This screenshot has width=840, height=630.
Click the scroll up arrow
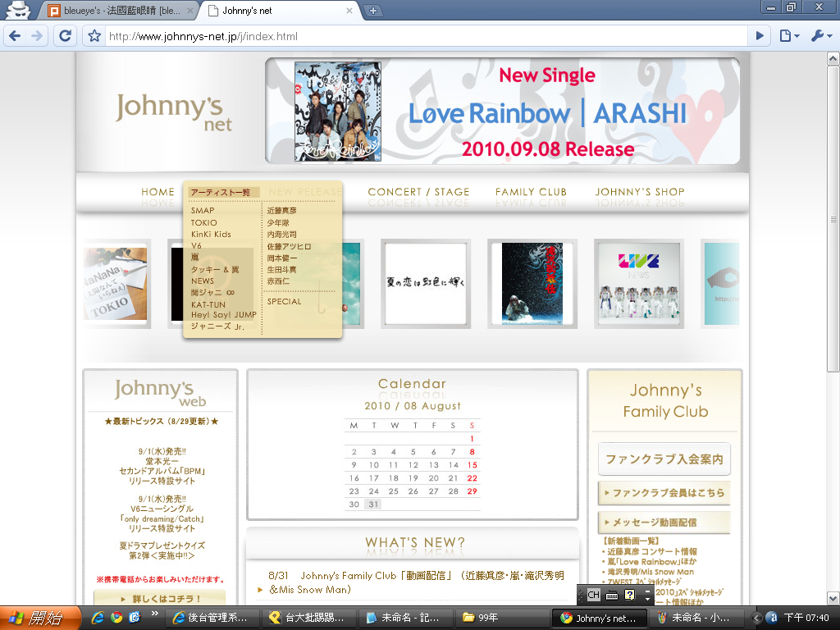point(833,58)
